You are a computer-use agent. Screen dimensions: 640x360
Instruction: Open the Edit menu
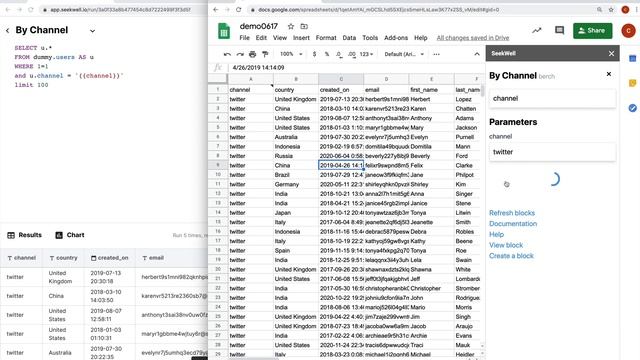261,38
